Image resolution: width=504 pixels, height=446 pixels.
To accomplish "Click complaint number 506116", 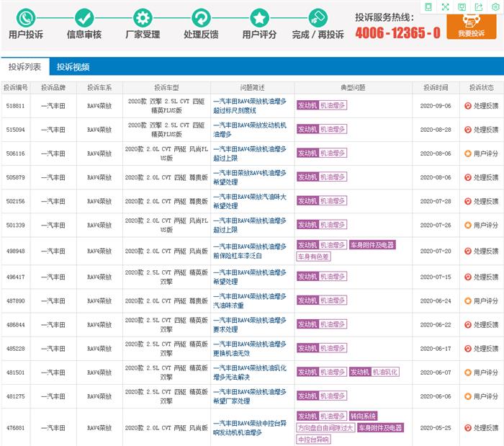I will point(15,153).
